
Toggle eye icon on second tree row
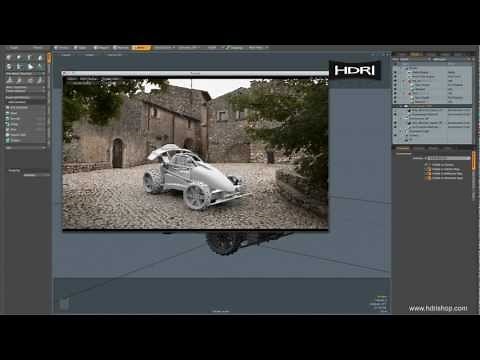point(395,72)
